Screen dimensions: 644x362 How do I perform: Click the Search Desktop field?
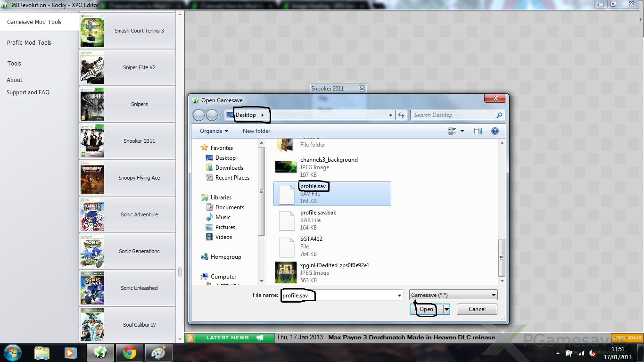point(454,115)
